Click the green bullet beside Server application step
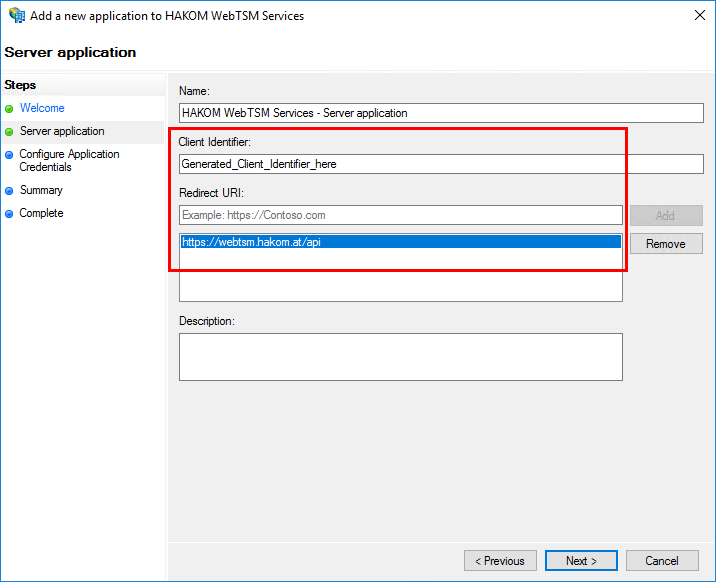 [x=9, y=131]
